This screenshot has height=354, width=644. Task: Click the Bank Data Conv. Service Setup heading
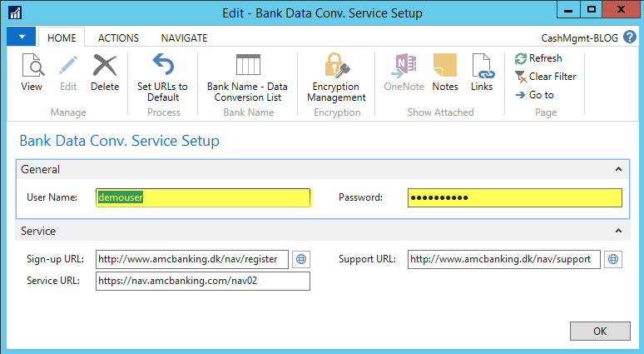point(120,141)
